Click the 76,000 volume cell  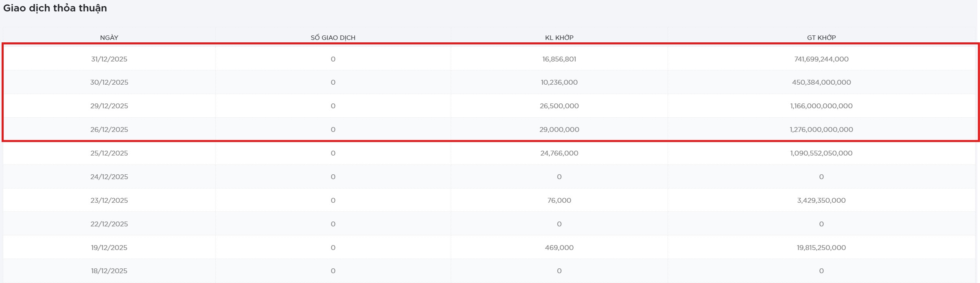pyautogui.click(x=559, y=200)
